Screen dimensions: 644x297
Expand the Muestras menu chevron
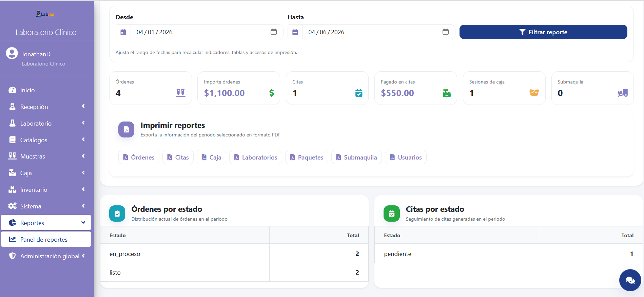(x=83, y=156)
